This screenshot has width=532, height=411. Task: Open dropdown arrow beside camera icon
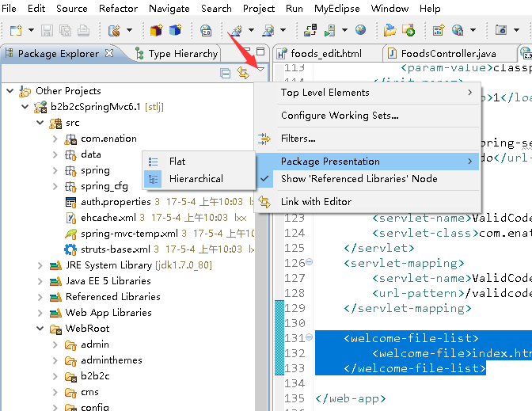point(516,30)
